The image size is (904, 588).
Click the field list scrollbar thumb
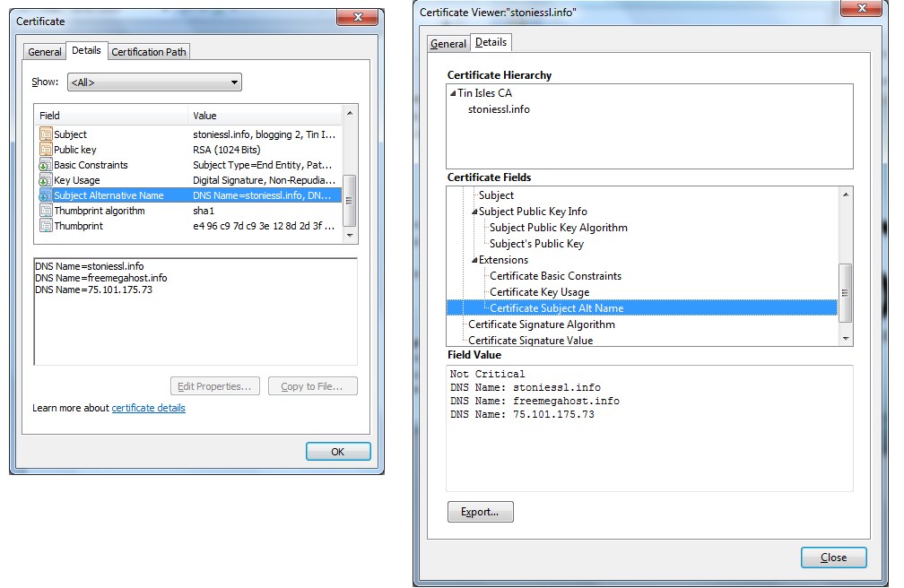point(350,201)
